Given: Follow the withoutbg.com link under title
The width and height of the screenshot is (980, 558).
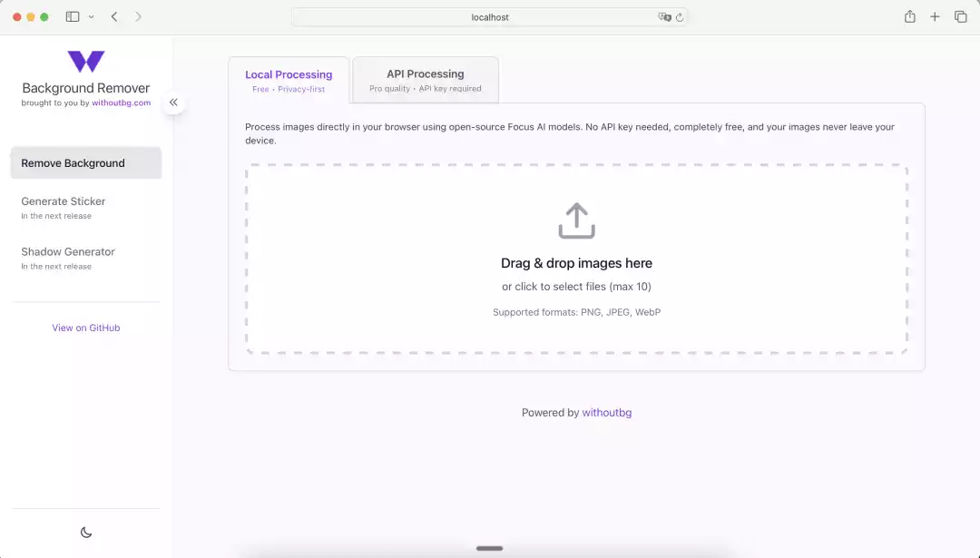Looking at the screenshot, I should pos(121,103).
